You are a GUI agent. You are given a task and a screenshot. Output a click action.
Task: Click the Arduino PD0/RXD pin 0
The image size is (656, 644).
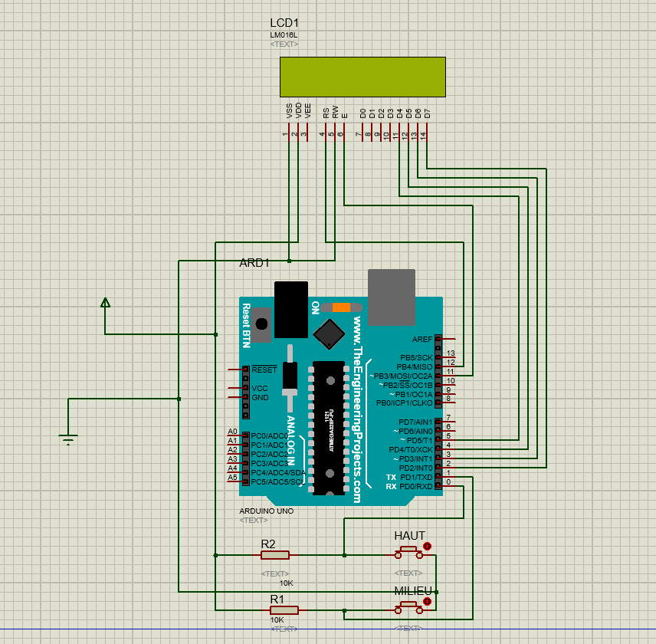pos(446,486)
